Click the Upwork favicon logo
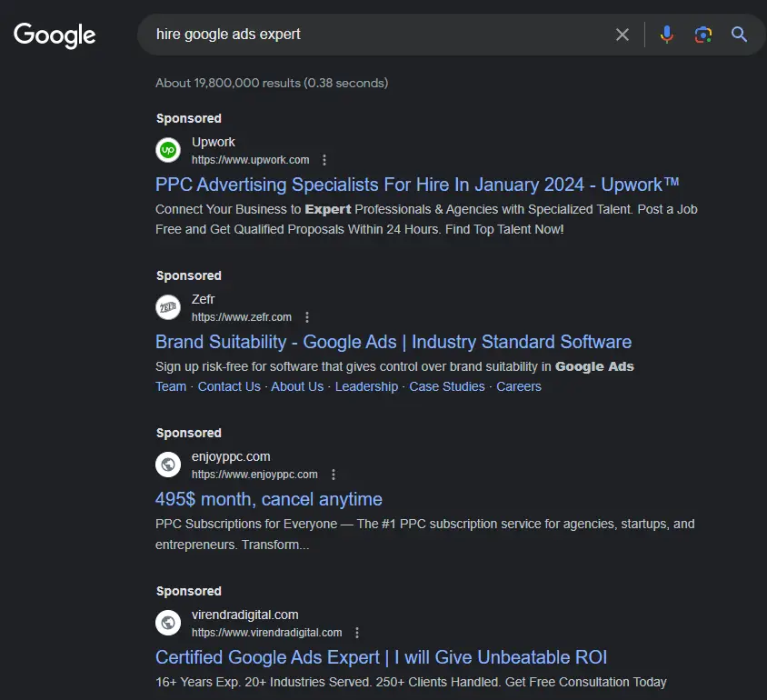The height and width of the screenshot is (700, 767). click(x=168, y=150)
